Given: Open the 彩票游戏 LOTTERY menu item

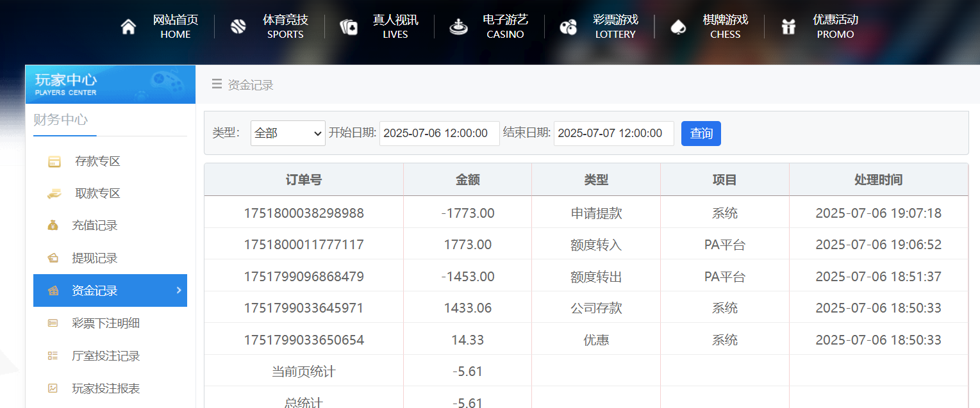Looking at the screenshot, I should [x=568, y=26].
